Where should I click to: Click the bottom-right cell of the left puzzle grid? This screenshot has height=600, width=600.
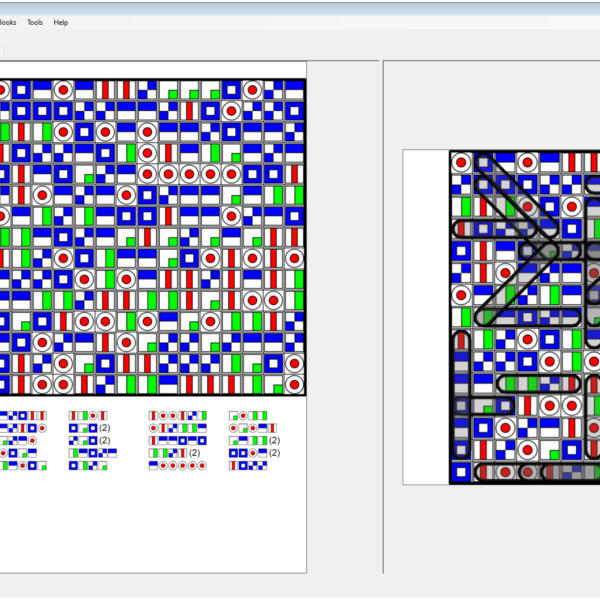294,385
